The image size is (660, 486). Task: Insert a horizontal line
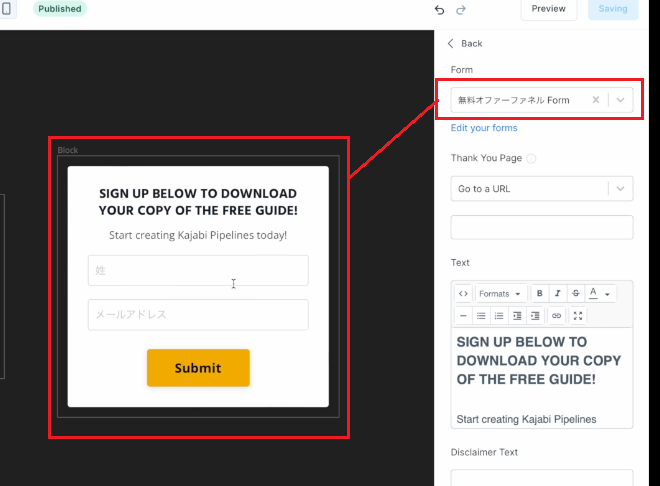coord(463,316)
